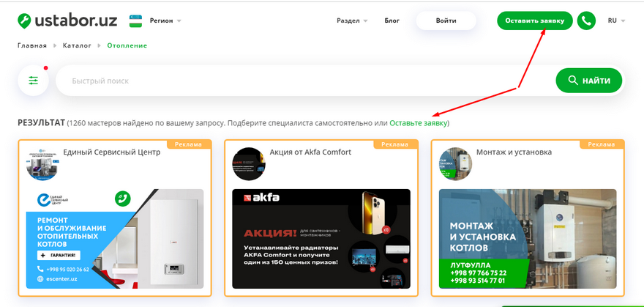644x307 pixels.
Task: Click the РЕЗУЛЬТАТ heading text
Action: (41, 123)
